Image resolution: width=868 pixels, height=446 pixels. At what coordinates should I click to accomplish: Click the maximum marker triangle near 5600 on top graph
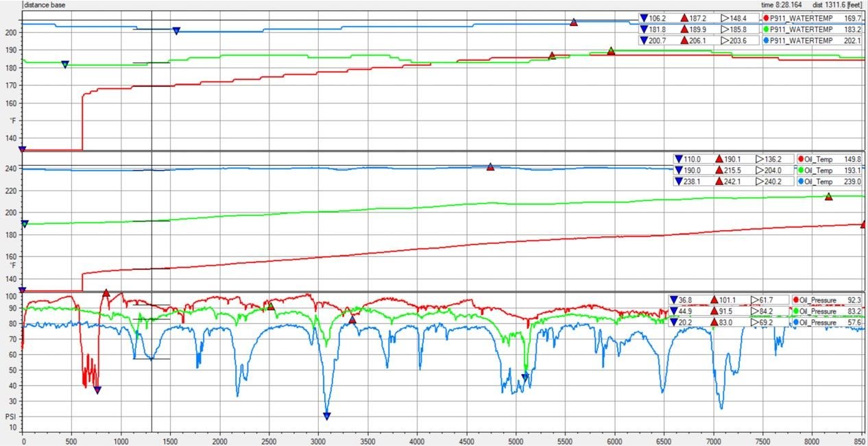(x=573, y=22)
